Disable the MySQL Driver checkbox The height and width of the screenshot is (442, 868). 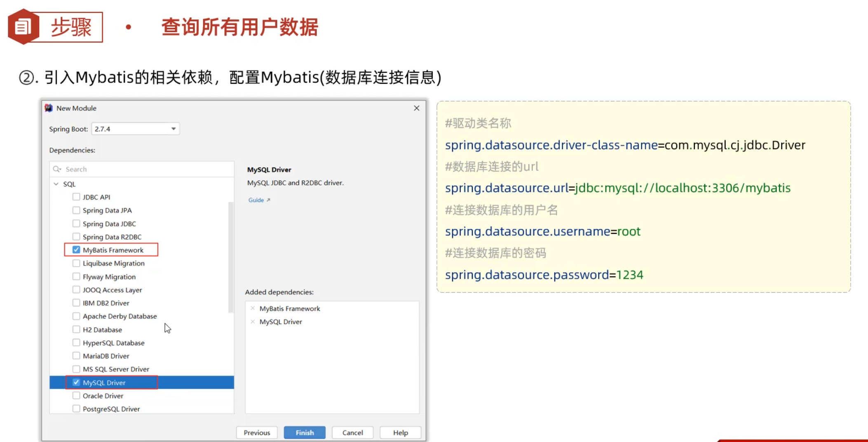(x=76, y=382)
